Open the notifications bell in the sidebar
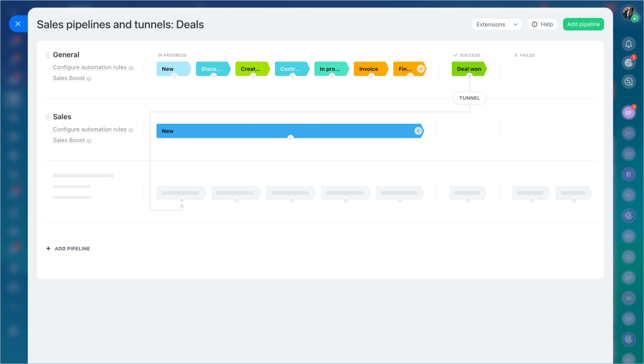Viewport: 644px width, 364px height. click(x=628, y=44)
